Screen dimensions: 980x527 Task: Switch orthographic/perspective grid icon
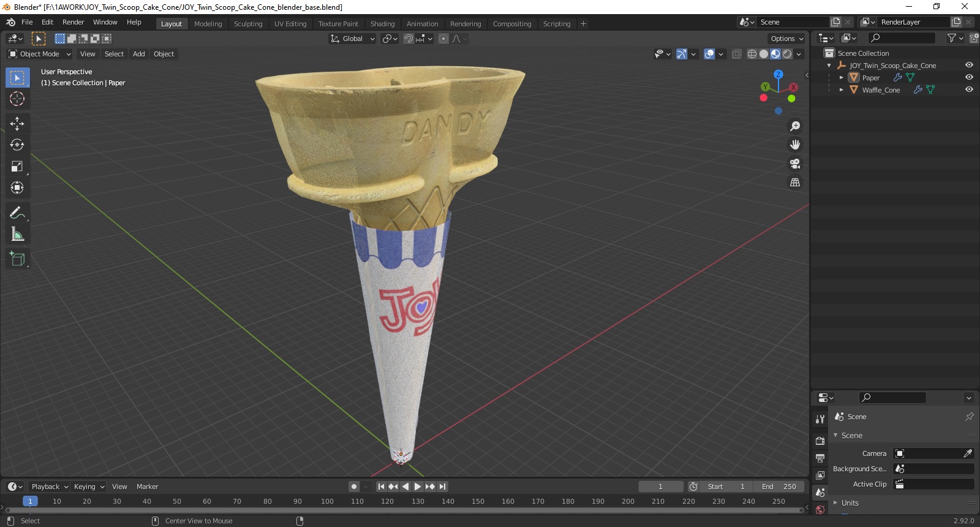[795, 183]
